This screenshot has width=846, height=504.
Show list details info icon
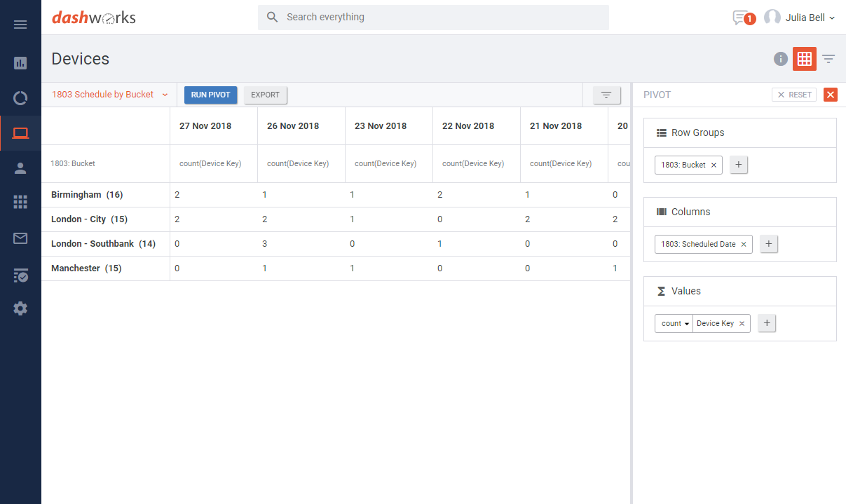click(x=781, y=59)
